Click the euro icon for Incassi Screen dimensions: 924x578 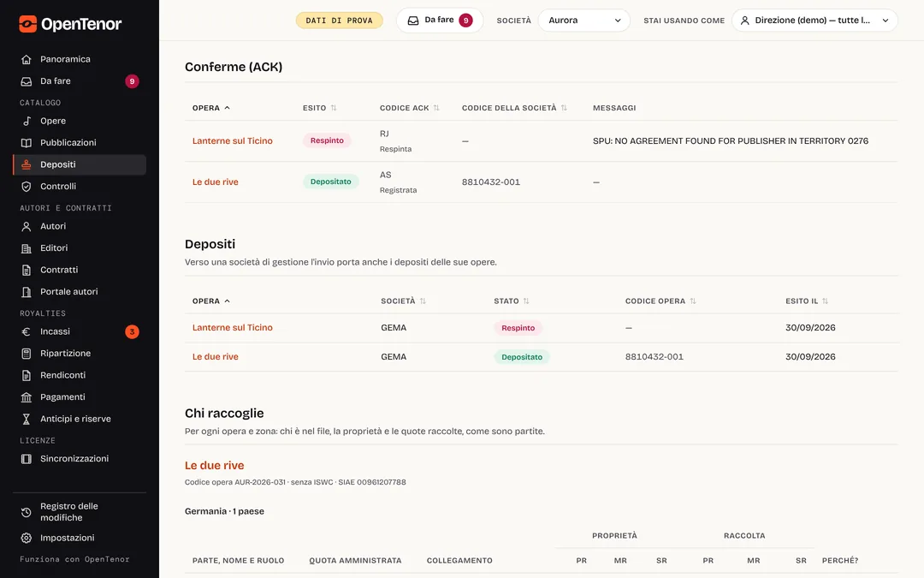tap(26, 332)
